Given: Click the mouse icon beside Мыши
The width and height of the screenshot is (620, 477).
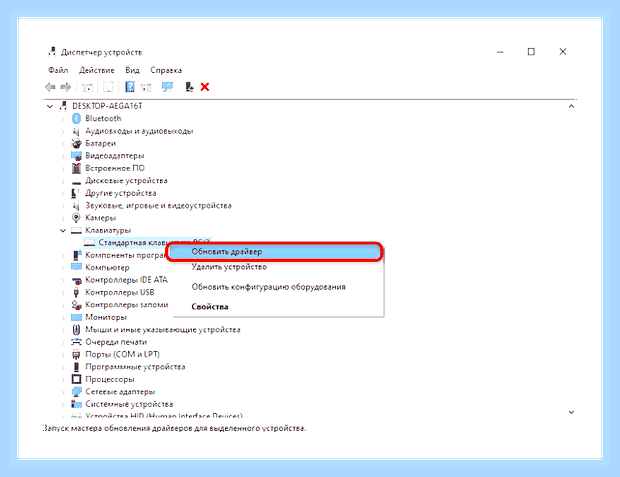Looking at the screenshot, I should 76,329.
